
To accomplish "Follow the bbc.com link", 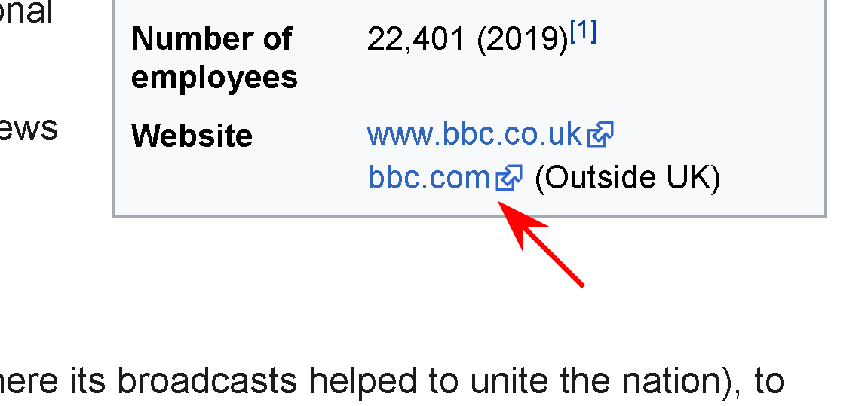I will coord(428,178).
